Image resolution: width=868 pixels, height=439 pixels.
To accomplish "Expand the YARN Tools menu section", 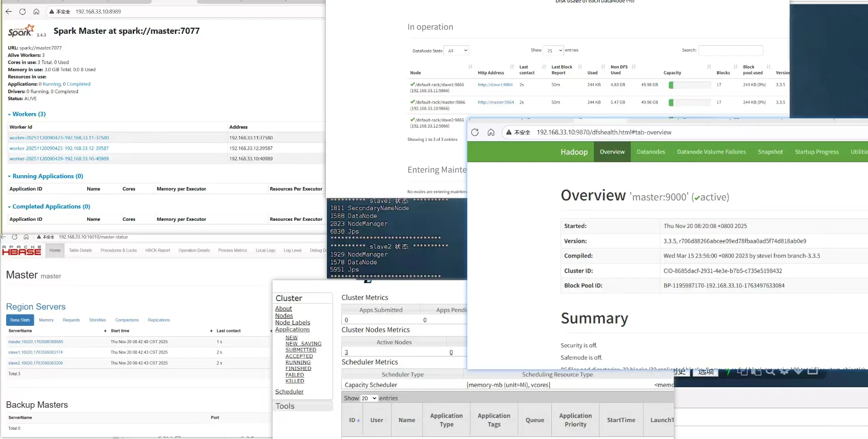I will click(285, 406).
